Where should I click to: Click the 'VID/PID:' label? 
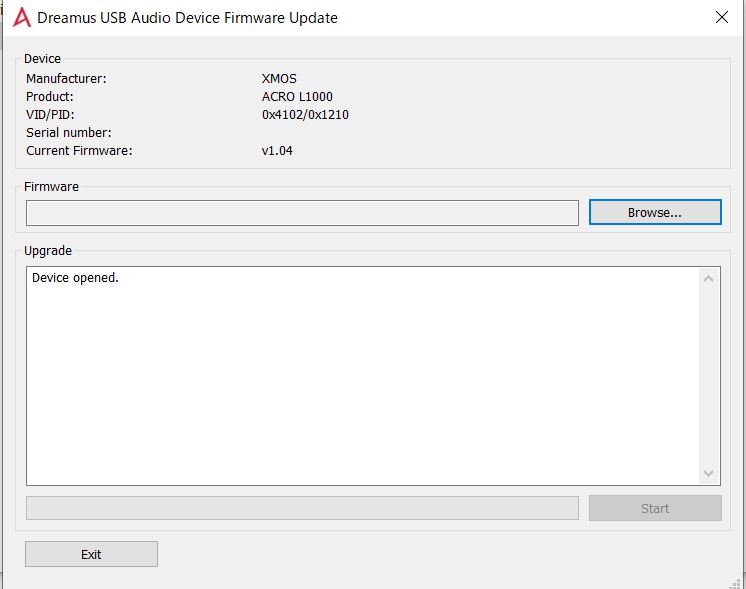click(x=50, y=115)
